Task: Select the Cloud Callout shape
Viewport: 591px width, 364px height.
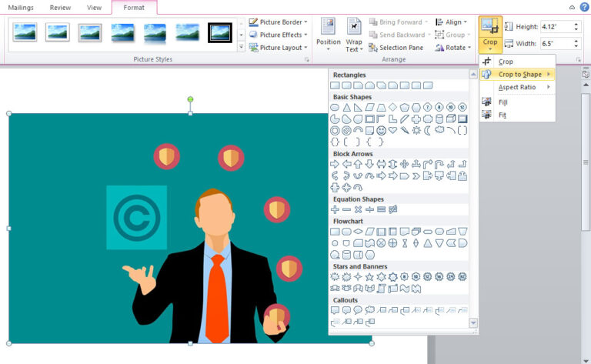Action: [369, 310]
